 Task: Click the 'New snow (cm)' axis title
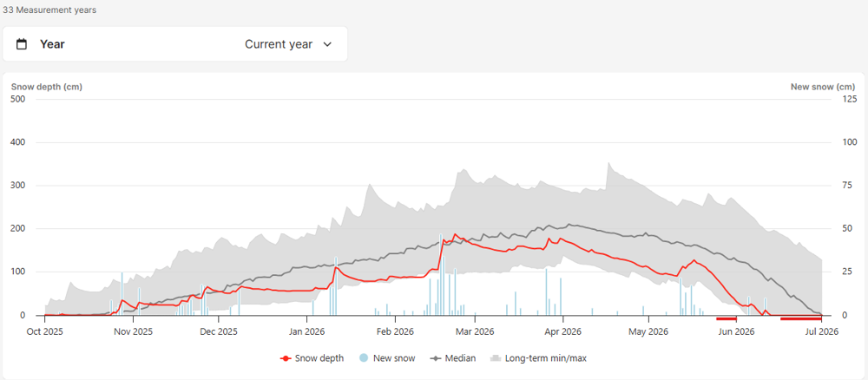pos(823,87)
